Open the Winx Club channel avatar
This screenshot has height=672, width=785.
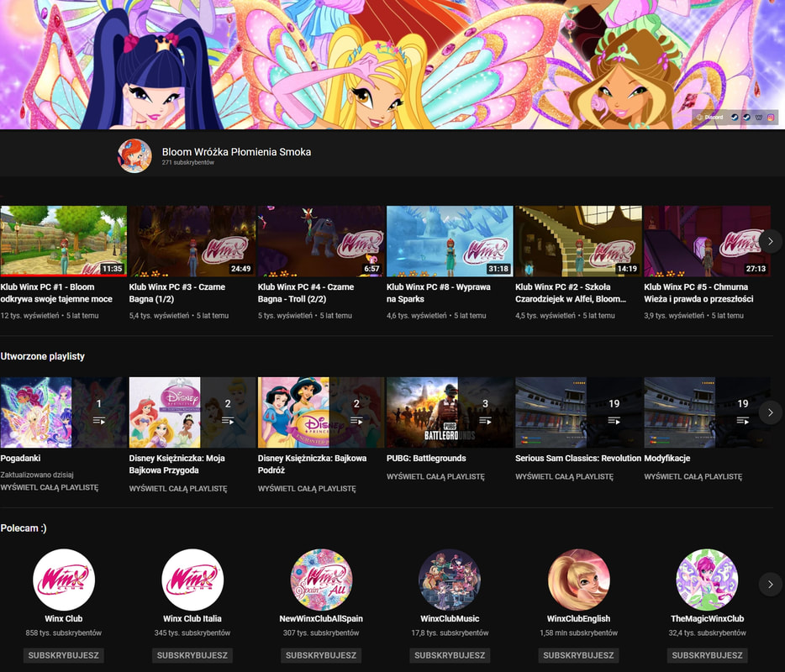pyautogui.click(x=64, y=580)
